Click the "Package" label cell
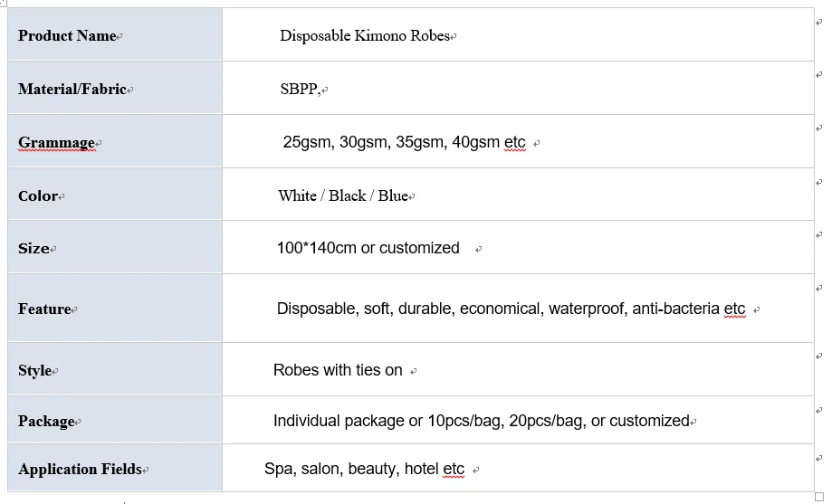 click(46, 422)
